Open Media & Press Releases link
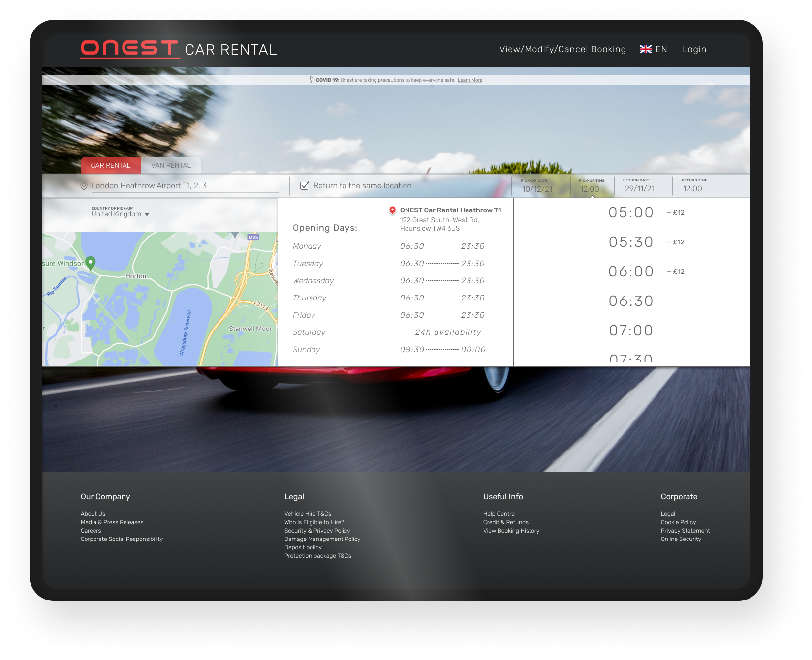812x660 pixels. pyautogui.click(x=112, y=522)
